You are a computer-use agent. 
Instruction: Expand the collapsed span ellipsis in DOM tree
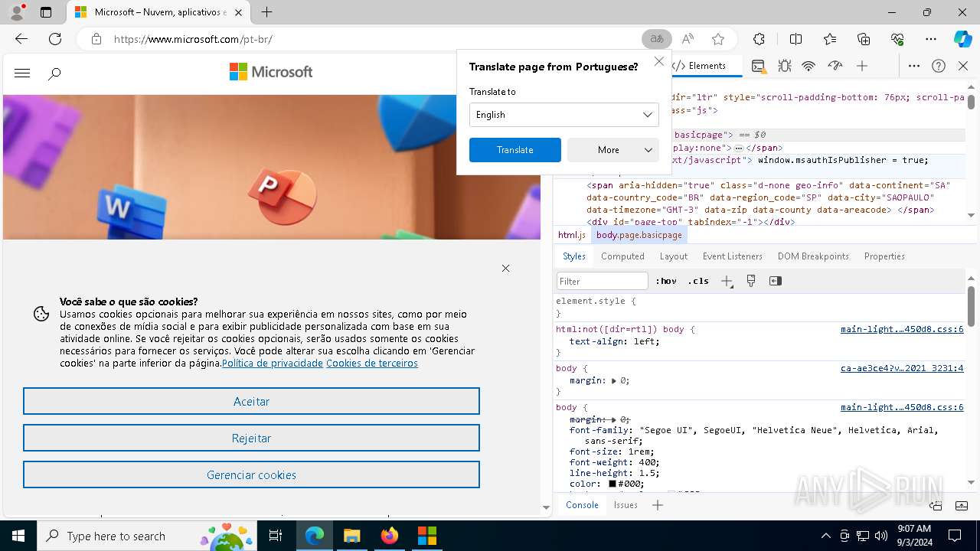(x=739, y=148)
